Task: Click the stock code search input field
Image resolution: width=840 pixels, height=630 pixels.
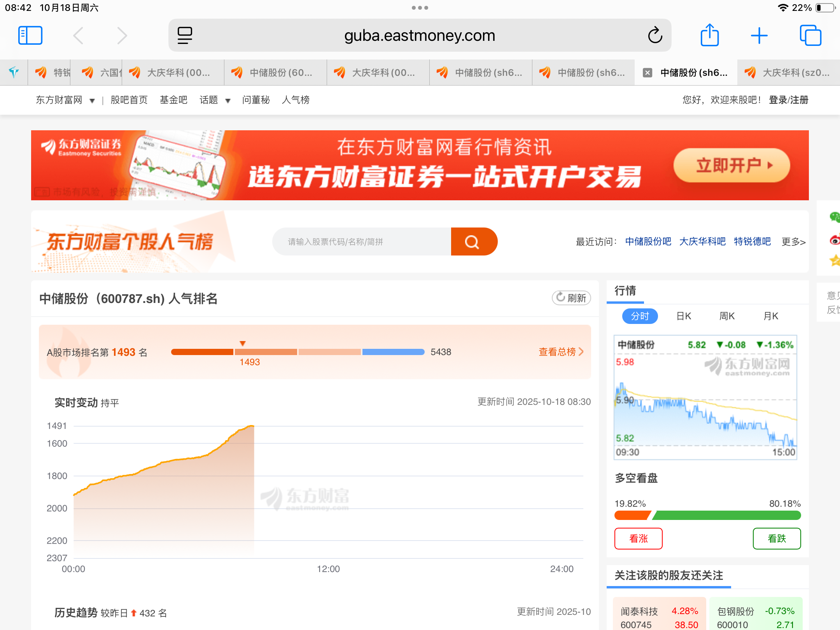Action: [362, 241]
